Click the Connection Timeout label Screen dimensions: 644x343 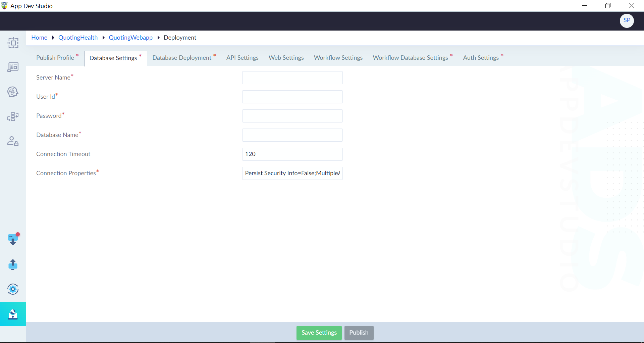point(63,154)
